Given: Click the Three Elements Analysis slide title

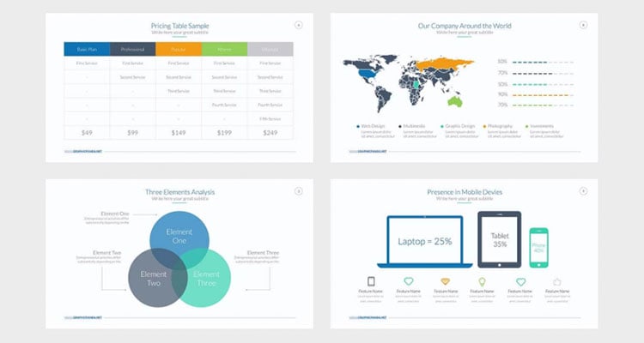Looking at the screenshot, I should pos(179,191).
